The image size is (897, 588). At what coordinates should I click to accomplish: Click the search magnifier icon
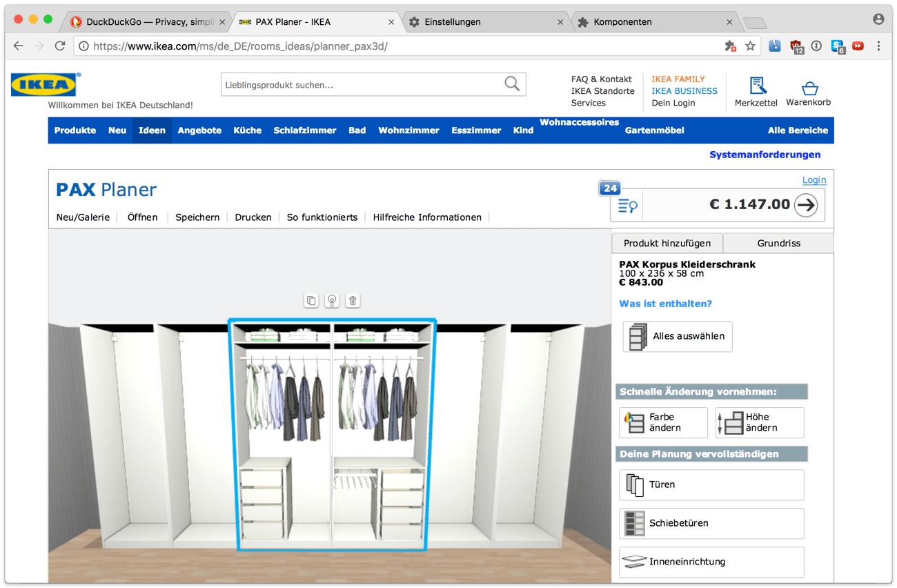tap(512, 84)
